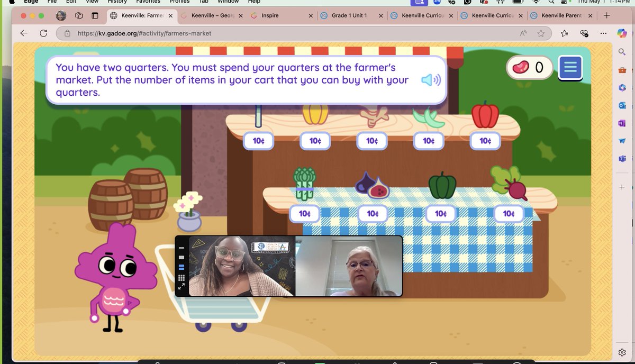Pick the purple fig on the lower table

[x=372, y=185]
